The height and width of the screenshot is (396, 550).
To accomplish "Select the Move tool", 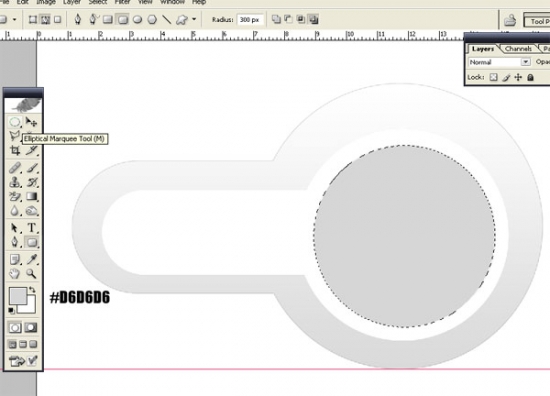I will click(x=31, y=122).
